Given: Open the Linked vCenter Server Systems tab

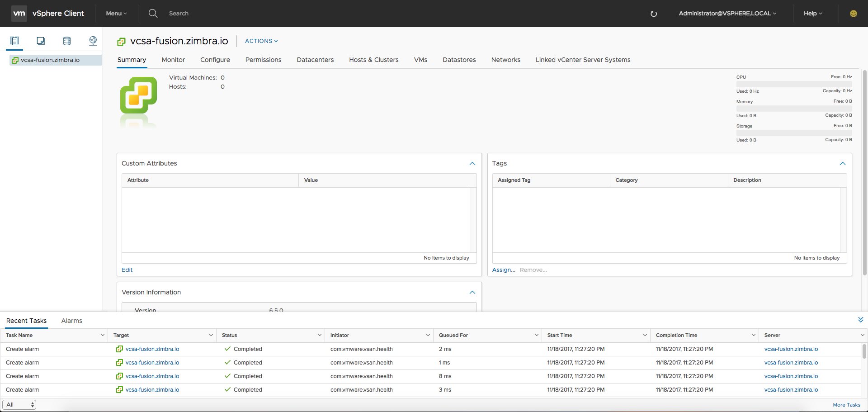Looking at the screenshot, I should point(583,60).
